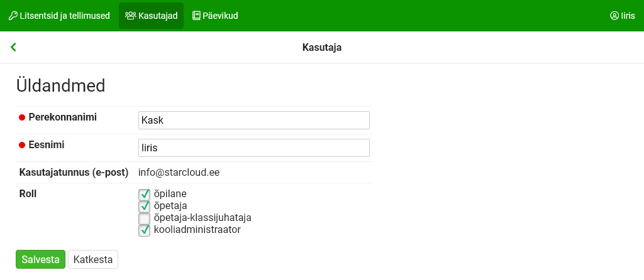Click the key icon beside Litsentsid ja tellimused
The width and height of the screenshot is (644, 280).
[13, 16]
